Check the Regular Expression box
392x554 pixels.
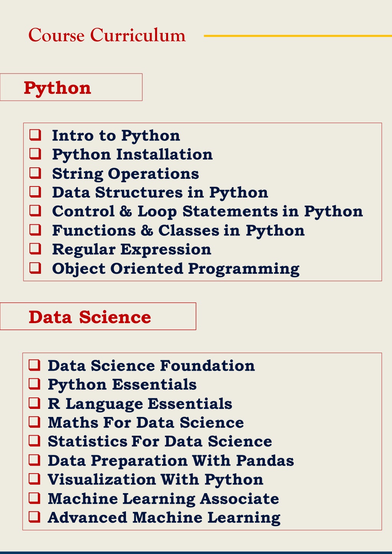coord(35,249)
